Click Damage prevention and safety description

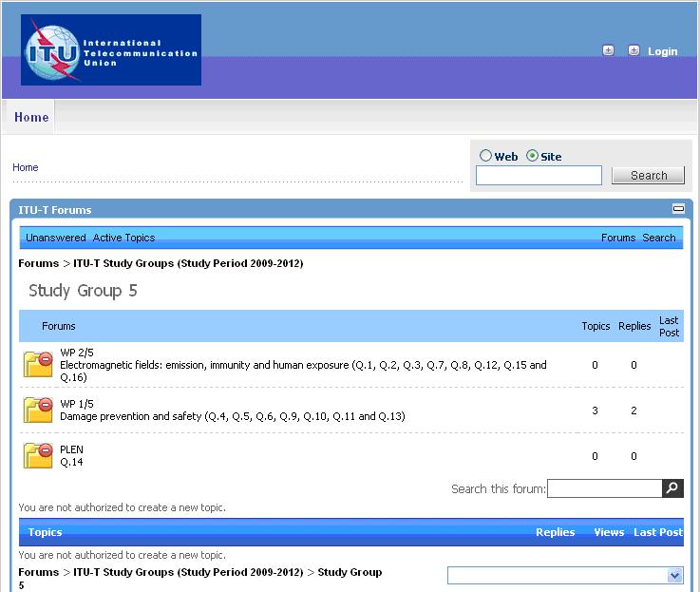click(x=233, y=416)
